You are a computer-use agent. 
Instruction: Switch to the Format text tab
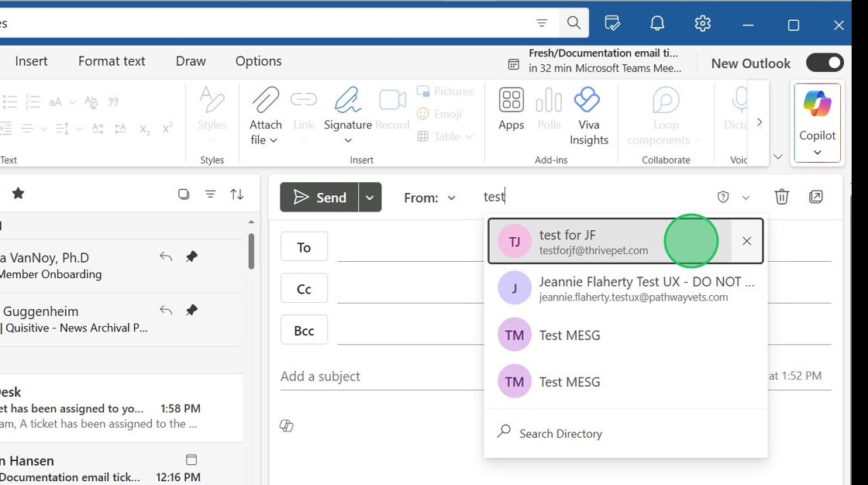(112, 61)
